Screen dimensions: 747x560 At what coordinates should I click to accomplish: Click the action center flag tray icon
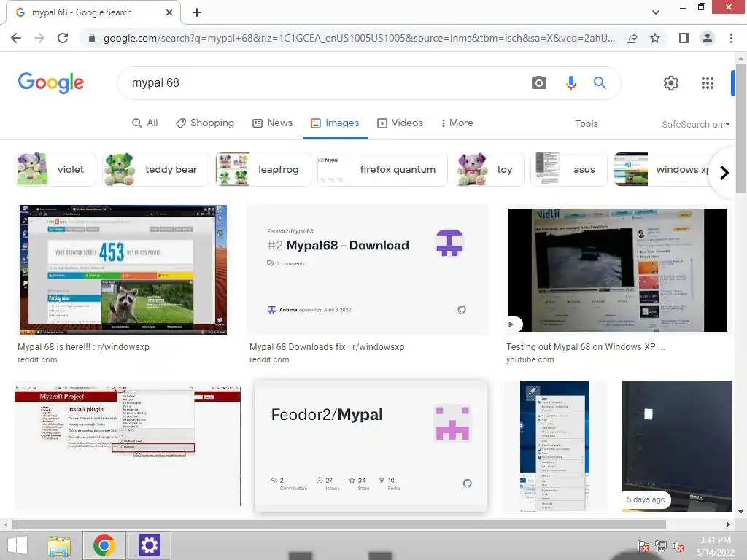[x=643, y=545]
